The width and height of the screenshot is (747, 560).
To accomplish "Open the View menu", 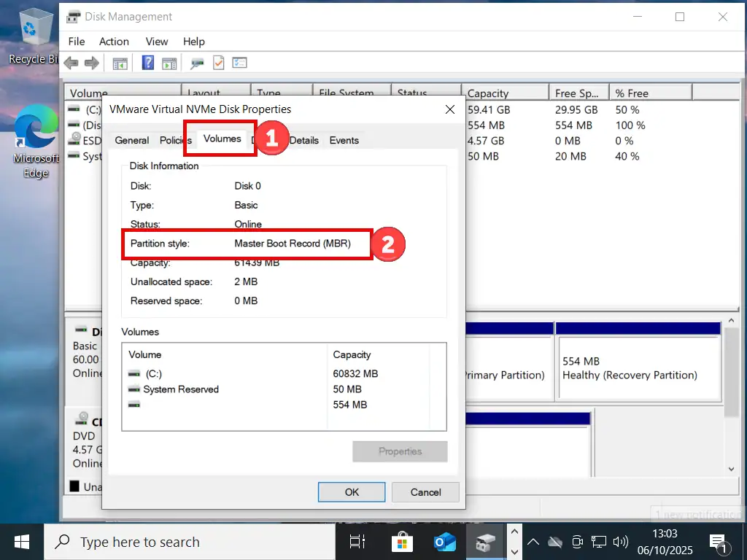I will pyautogui.click(x=156, y=42).
